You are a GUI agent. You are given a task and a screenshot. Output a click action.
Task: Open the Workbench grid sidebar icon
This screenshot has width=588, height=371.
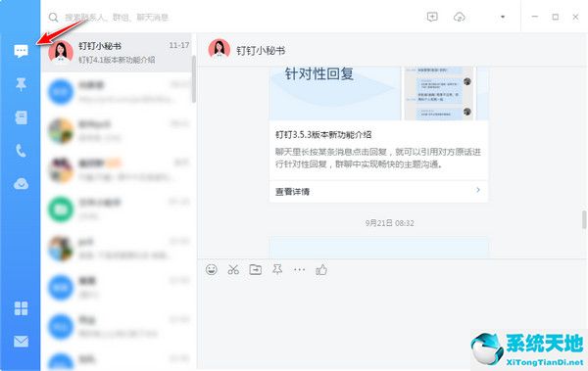point(21,308)
